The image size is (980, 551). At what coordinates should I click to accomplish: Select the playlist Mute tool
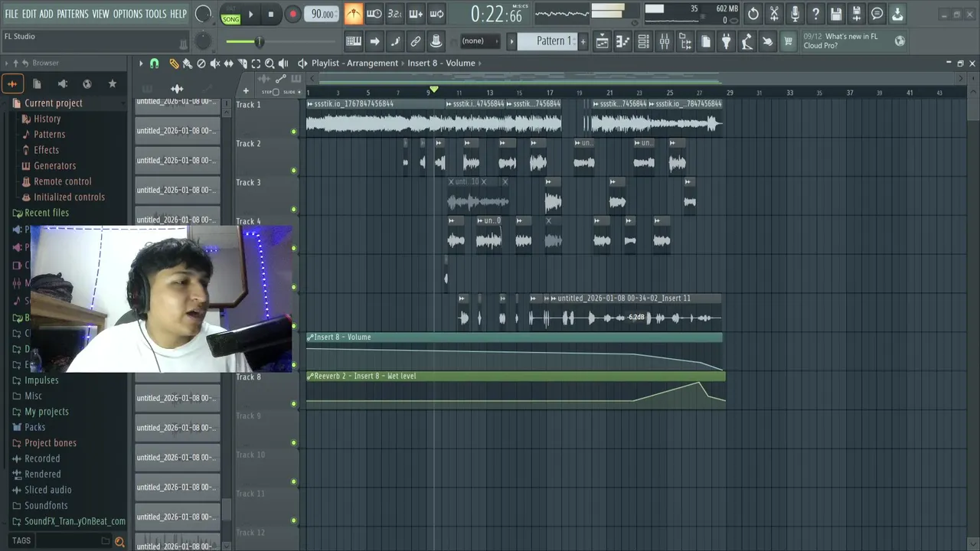pyautogui.click(x=215, y=64)
